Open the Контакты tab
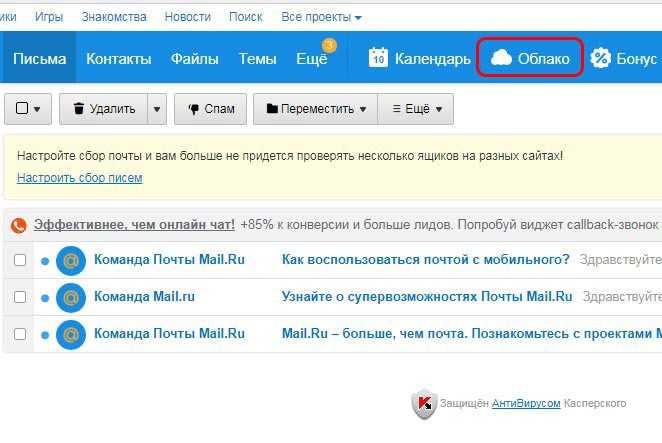The width and height of the screenshot is (662, 443). coord(119,58)
